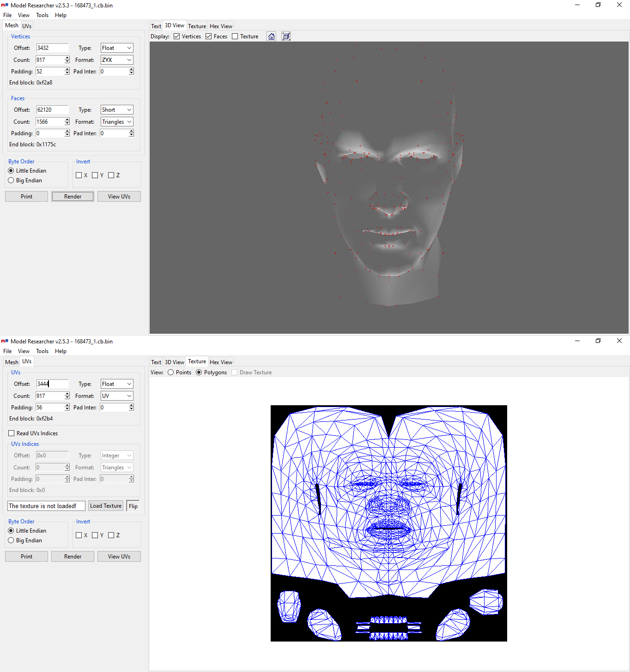Click the UV map polygon preview

click(x=389, y=523)
